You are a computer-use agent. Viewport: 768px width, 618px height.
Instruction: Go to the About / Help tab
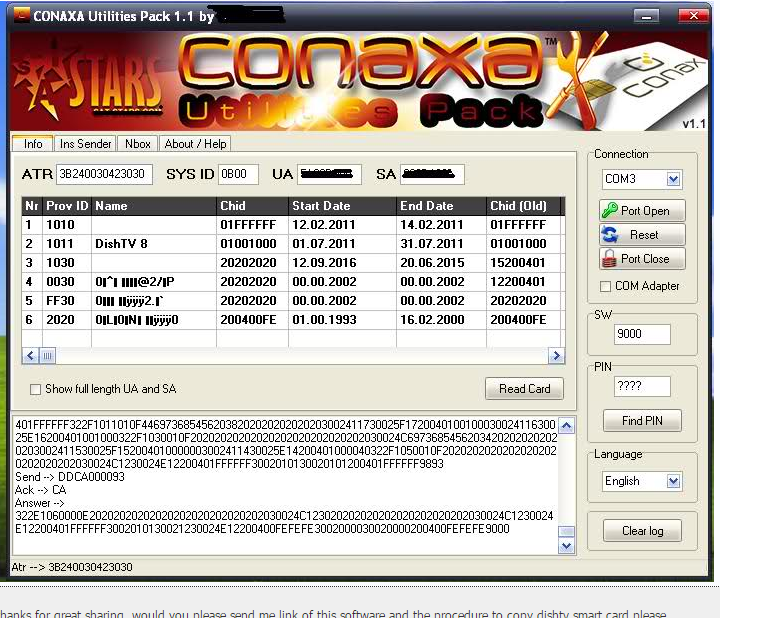[195, 144]
